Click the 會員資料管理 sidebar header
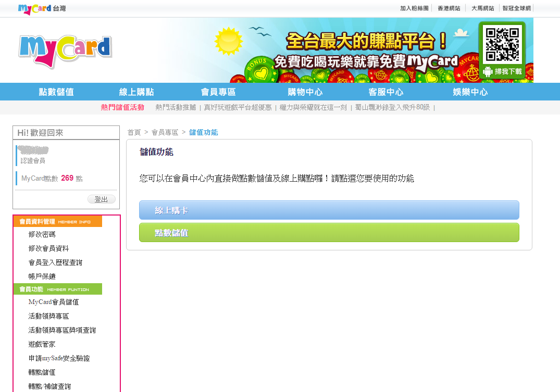The width and height of the screenshot is (560, 392). 58,221
